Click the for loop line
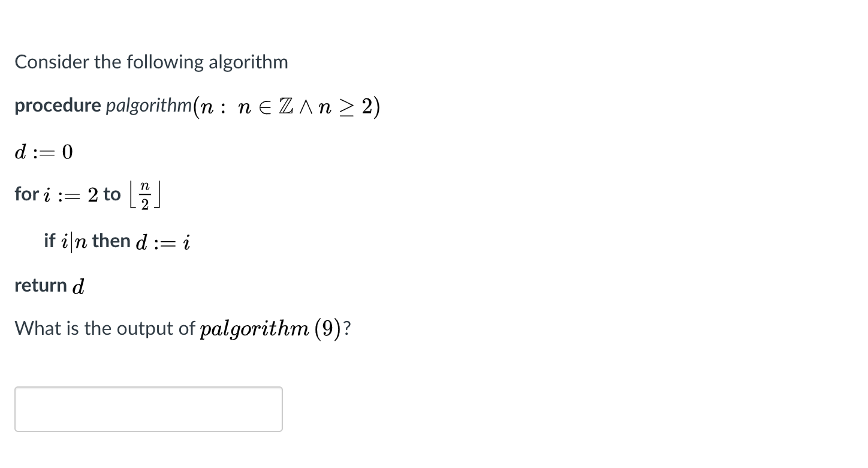The height and width of the screenshot is (468, 868). (87, 194)
